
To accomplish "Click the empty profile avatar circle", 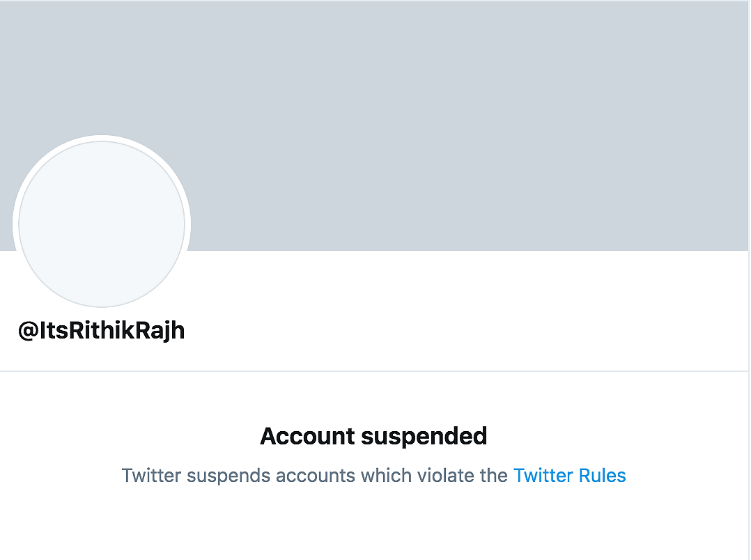I will pyautogui.click(x=102, y=224).
